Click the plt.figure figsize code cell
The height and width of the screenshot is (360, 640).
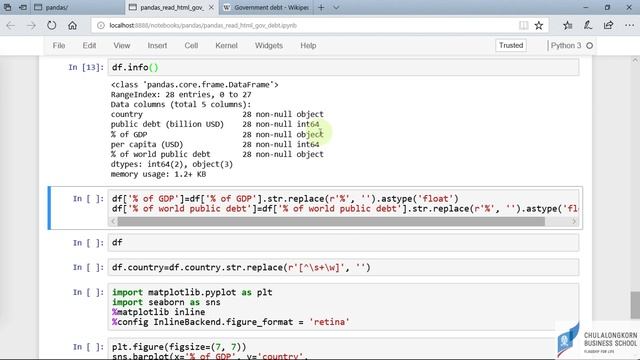click(x=343, y=349)
